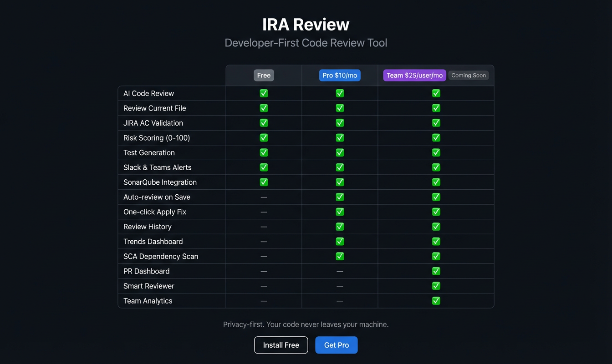Image resolution: width=612 pixels, height=364 pixels.
Task: Click the Auto-review on Save checkmark under Pro
Action: pyautogui.click(x=340, y=197)
